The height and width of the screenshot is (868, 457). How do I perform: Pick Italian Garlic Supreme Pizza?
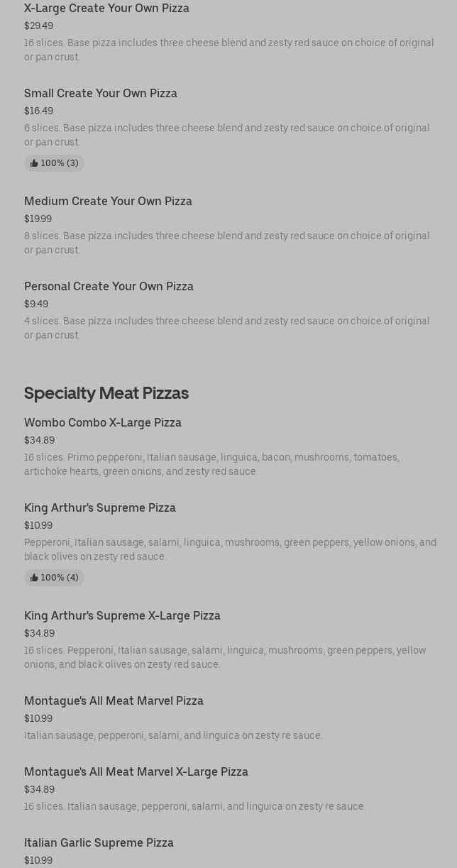click(99, 842)
